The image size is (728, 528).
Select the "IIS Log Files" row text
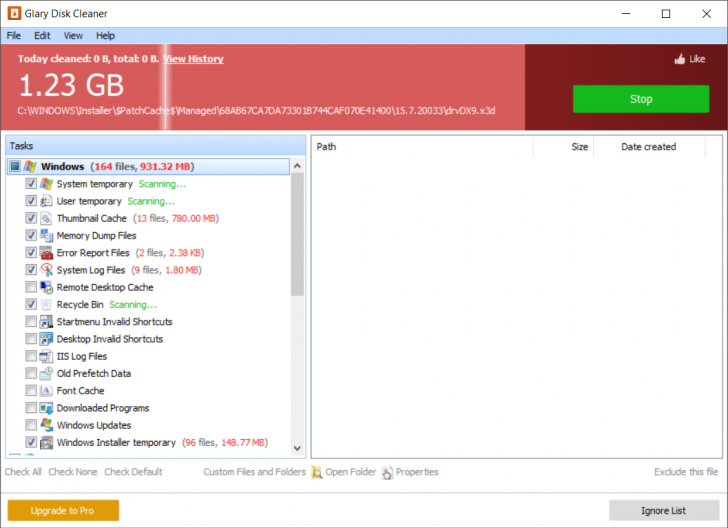(x=82, y=356)
